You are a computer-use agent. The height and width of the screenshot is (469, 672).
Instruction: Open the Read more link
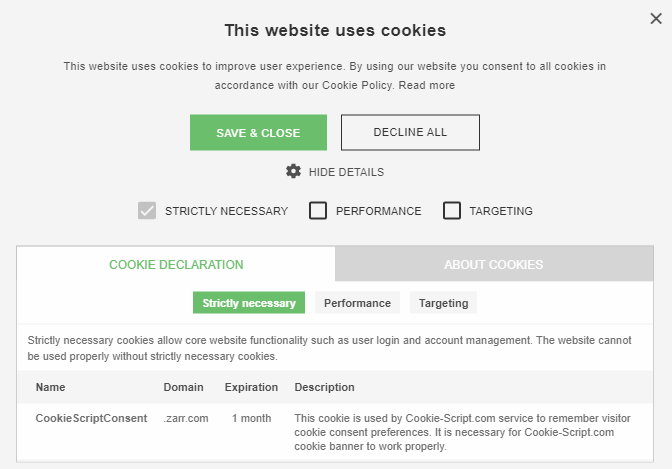(427, 85)
